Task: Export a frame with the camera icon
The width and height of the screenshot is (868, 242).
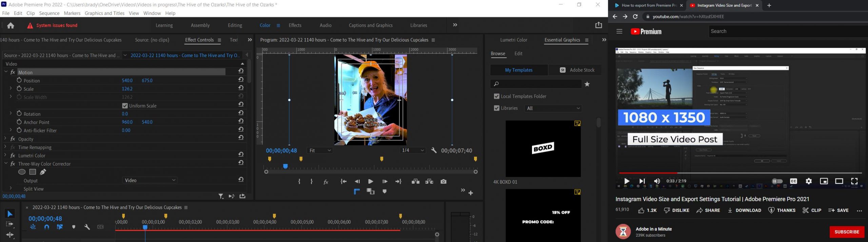Action: (443, 182)
